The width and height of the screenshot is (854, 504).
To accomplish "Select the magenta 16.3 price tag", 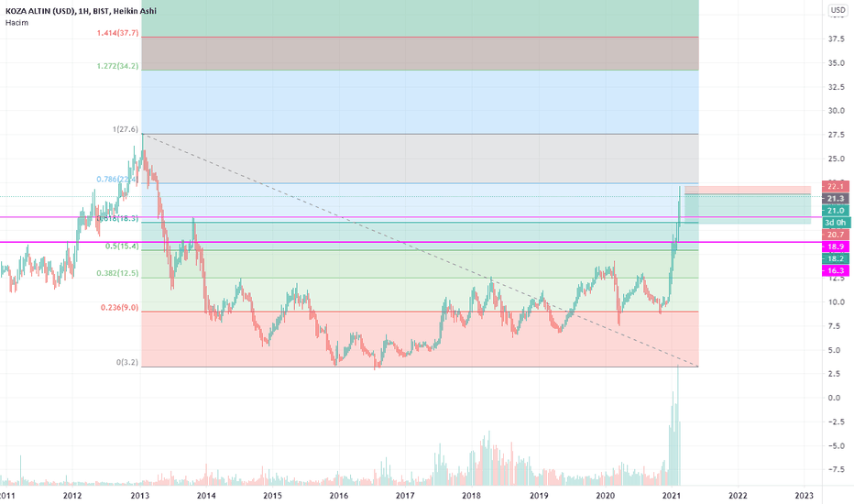I will pyautogui.click(x=836, y=270).
